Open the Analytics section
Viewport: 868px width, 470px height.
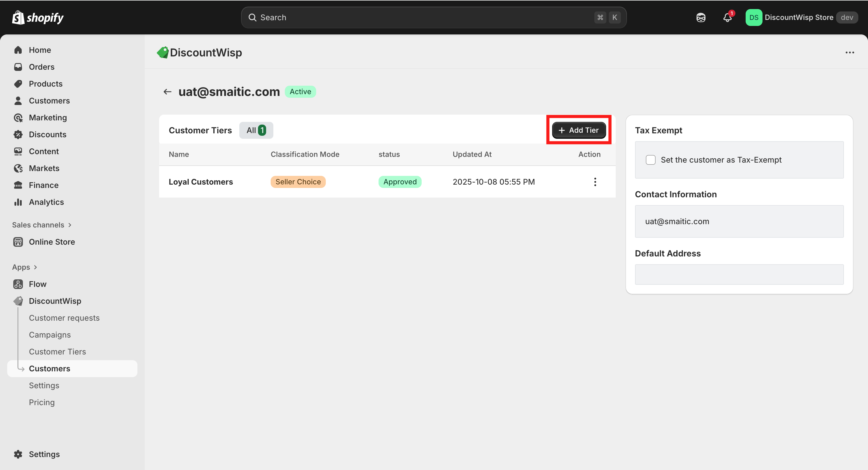click(x=46, y=202)
